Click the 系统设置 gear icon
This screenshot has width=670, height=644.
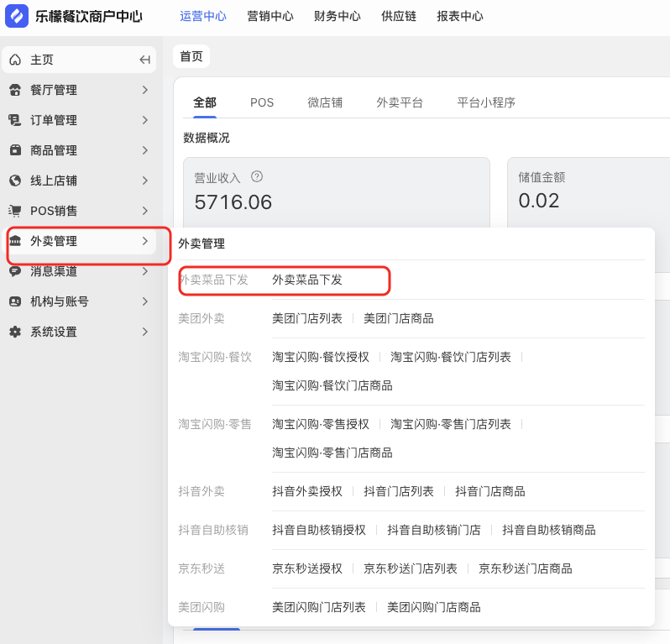coord(15,332)
